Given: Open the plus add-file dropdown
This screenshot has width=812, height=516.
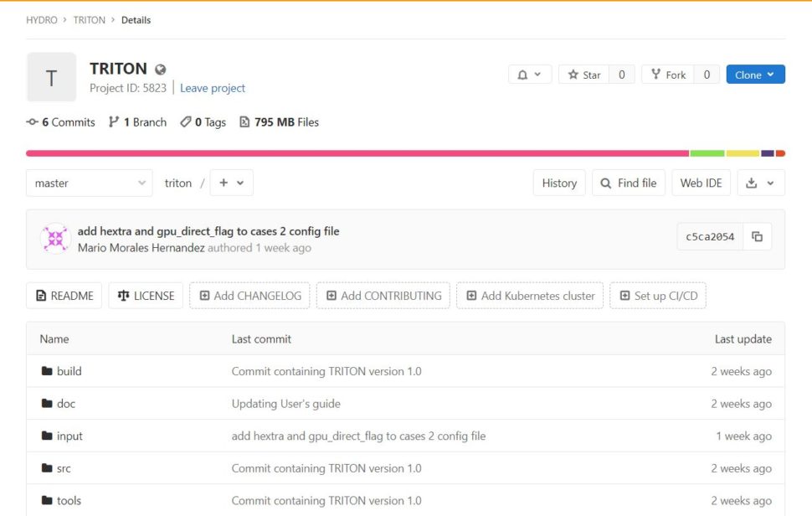Looking at the screenshot, I should click(231, 183).
